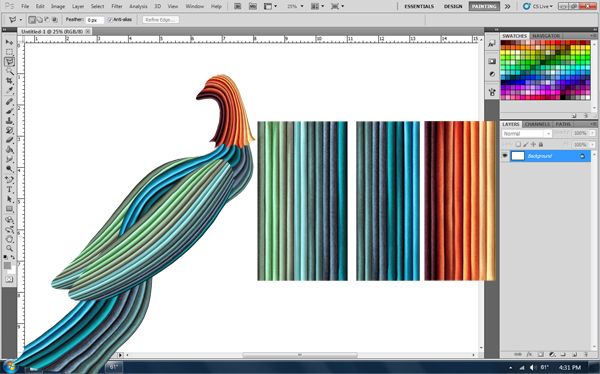This screenshot has width=600, height=374.
Task: Create a new layer in Layers panel
Action: (575, 354)
